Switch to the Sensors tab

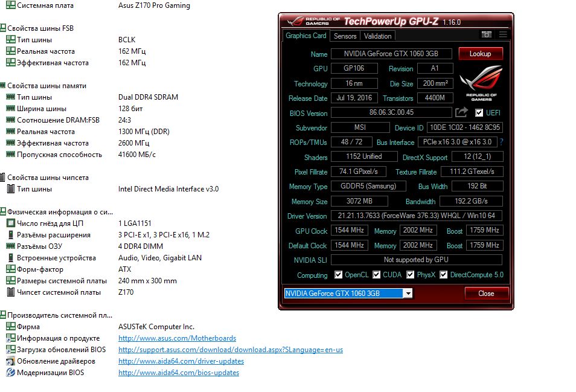[x=345, y=36]
